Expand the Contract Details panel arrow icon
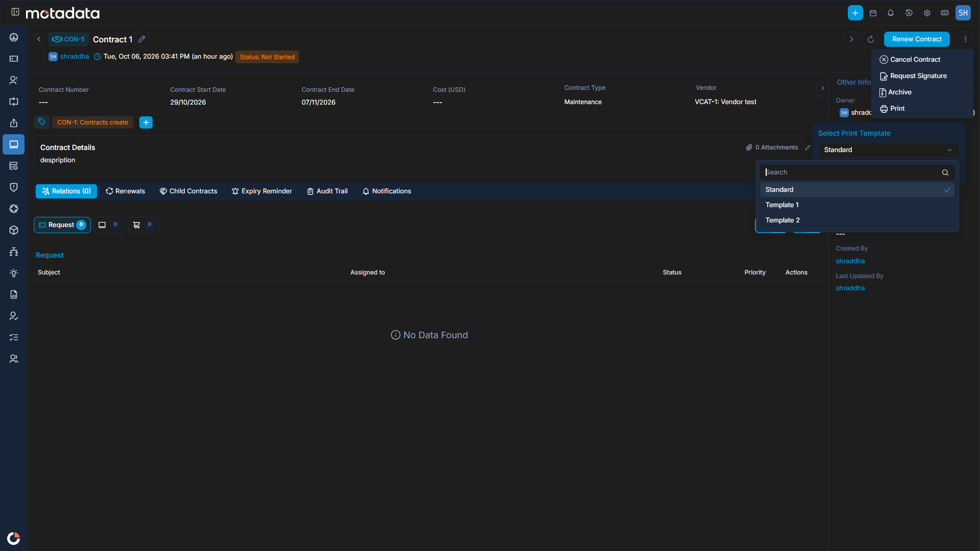 [x=807, y=147]
